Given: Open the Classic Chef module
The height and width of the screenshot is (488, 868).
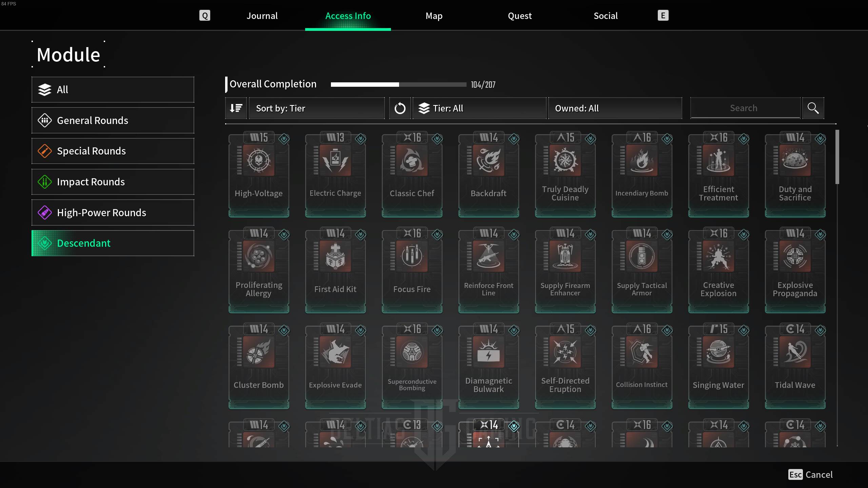Looking at the screenshot, I should click(412, 175).
